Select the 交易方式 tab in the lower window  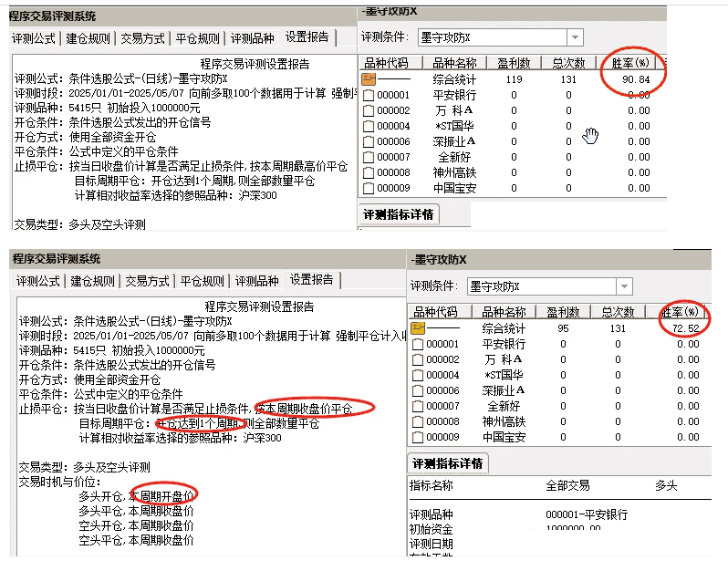(147, 281)
